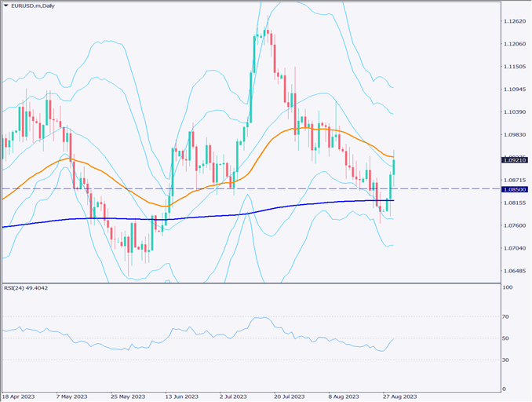Click the 1.12620 price axis label

[514, 21]
